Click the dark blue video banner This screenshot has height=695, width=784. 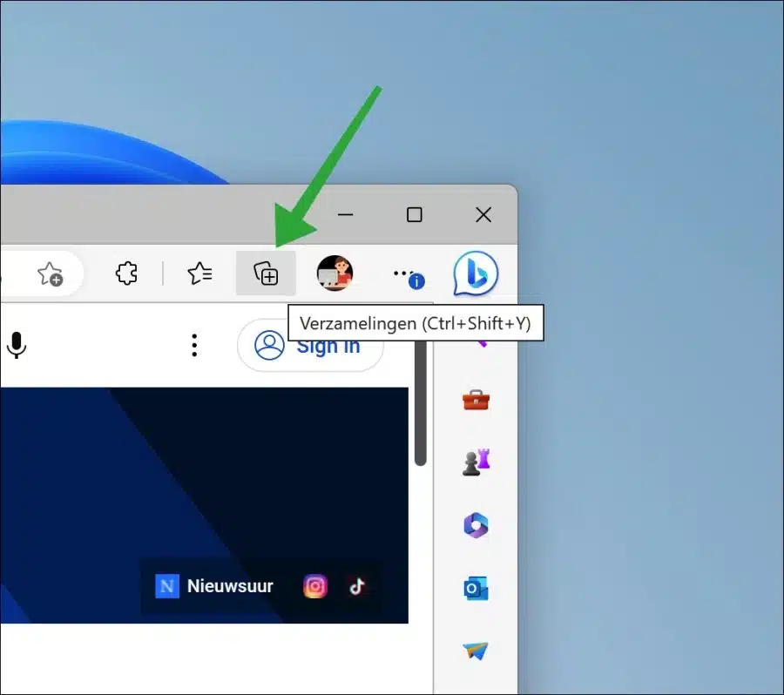(204, 505)
